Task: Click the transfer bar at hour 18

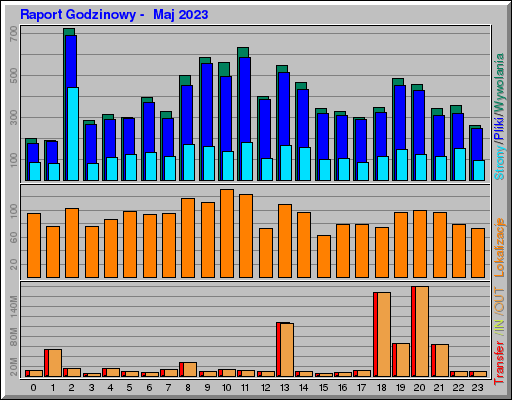Action: (x=382, y=334)
